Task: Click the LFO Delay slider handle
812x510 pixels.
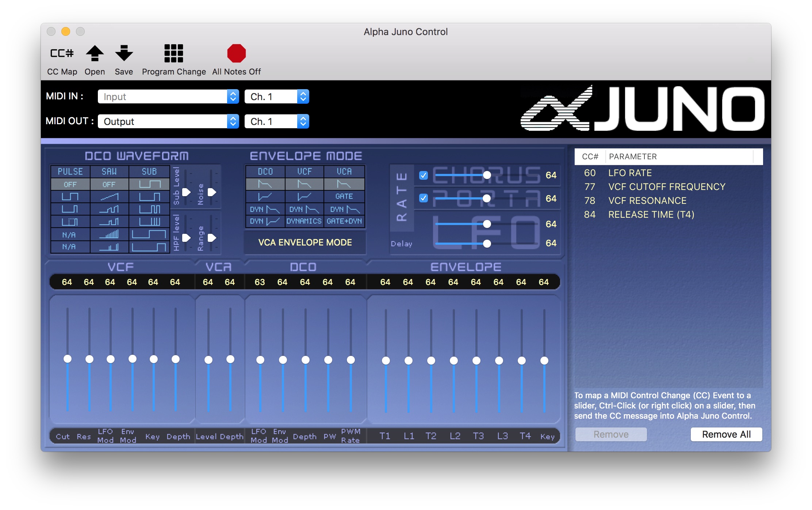Action: tap(487, 243)
